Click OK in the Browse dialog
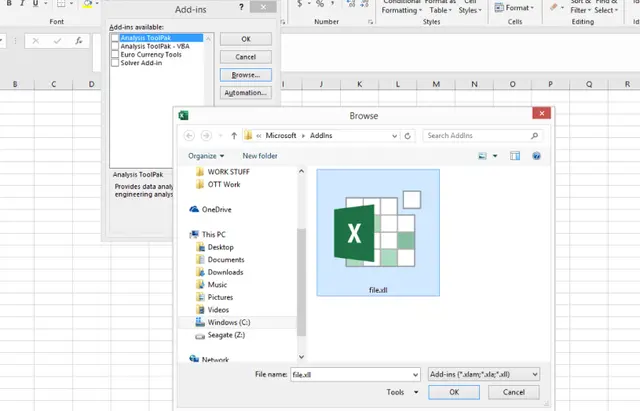 click(454, 392)
